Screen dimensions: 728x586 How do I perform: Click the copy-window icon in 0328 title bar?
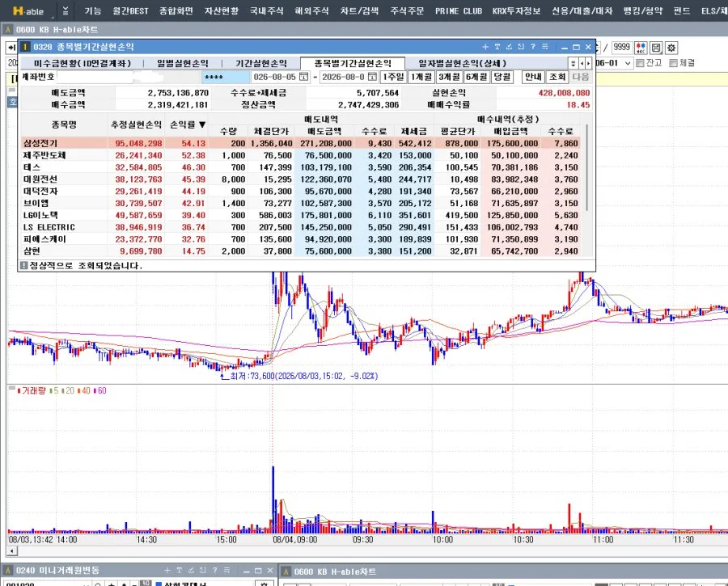point(521,47)
